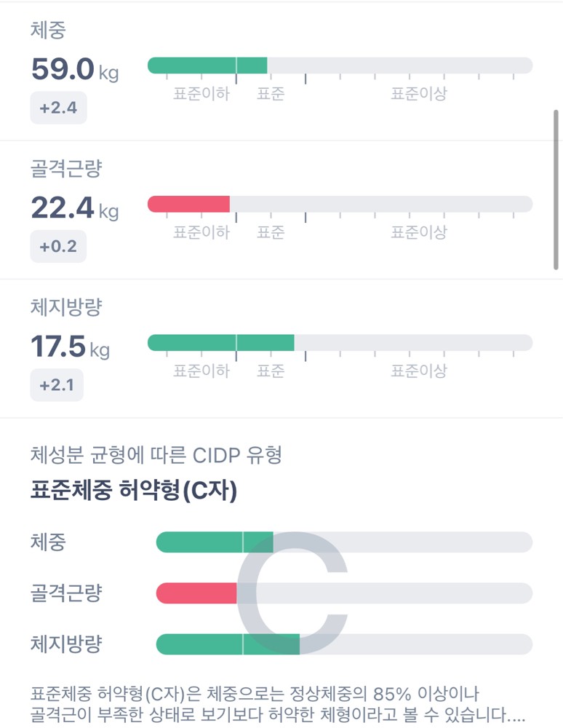Click the vertical scrollbar on the right
Image resolution: width=563 pixels, height=728 pixels.
tap(556, 189)
